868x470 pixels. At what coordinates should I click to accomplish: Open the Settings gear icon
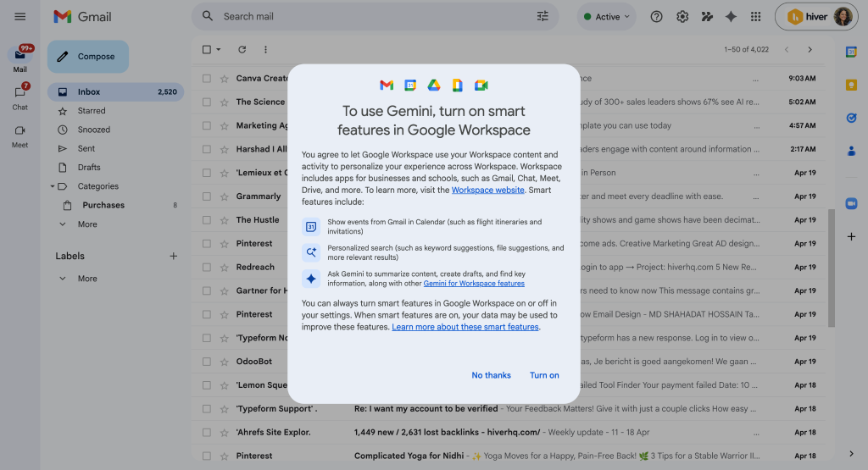pos(682,17)
